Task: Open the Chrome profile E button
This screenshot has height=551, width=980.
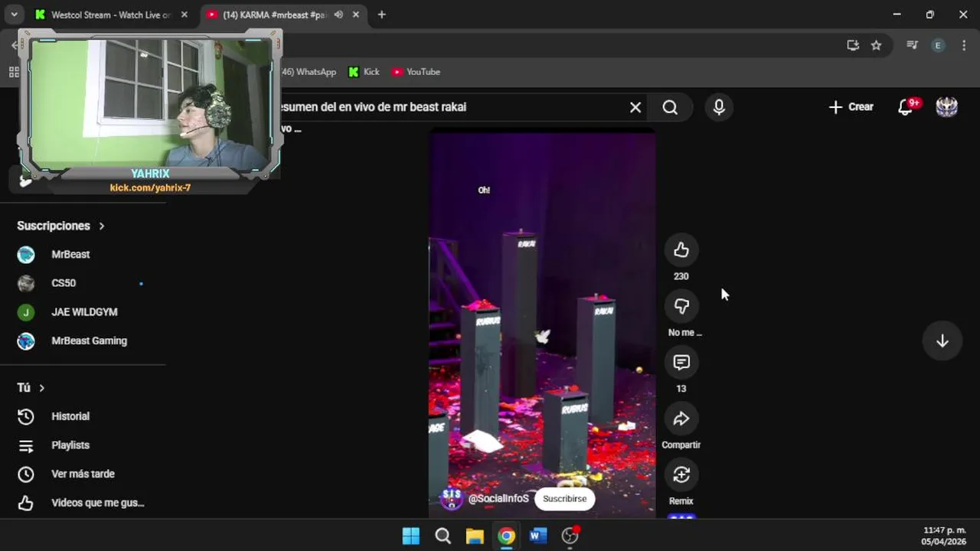Action: 938,45
